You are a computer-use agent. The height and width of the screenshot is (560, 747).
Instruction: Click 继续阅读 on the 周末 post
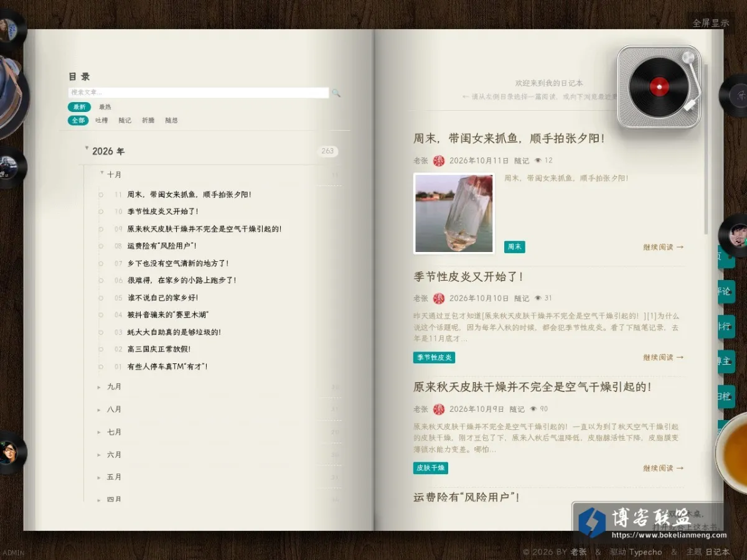[x=663, y=247]
